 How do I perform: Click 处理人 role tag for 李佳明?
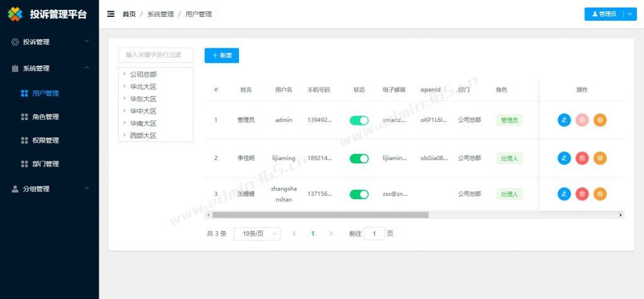(509, 158)
